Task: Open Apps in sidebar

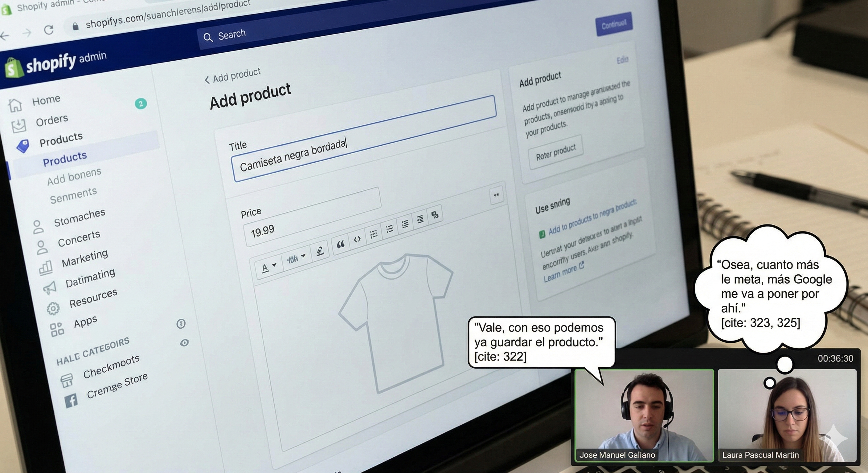Action: (85, 321)
